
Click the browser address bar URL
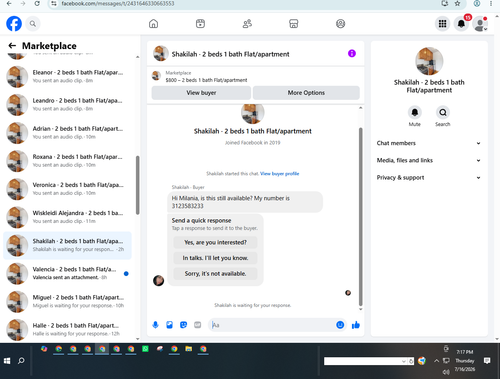coord(118,3)
